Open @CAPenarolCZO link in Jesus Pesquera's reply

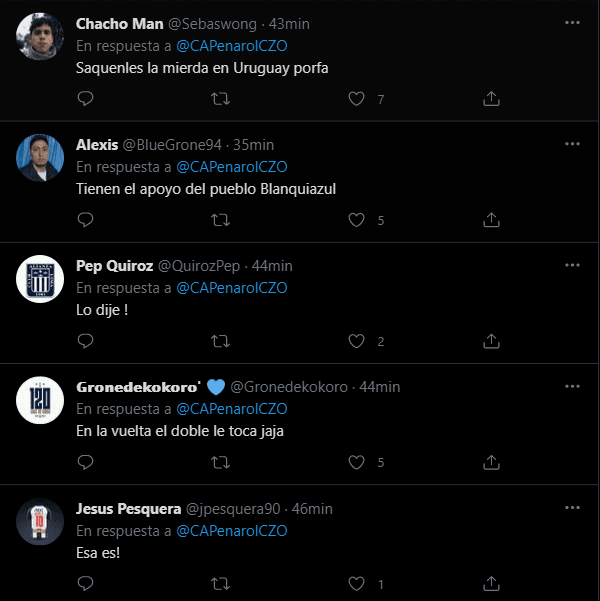[x=232, y=530]
